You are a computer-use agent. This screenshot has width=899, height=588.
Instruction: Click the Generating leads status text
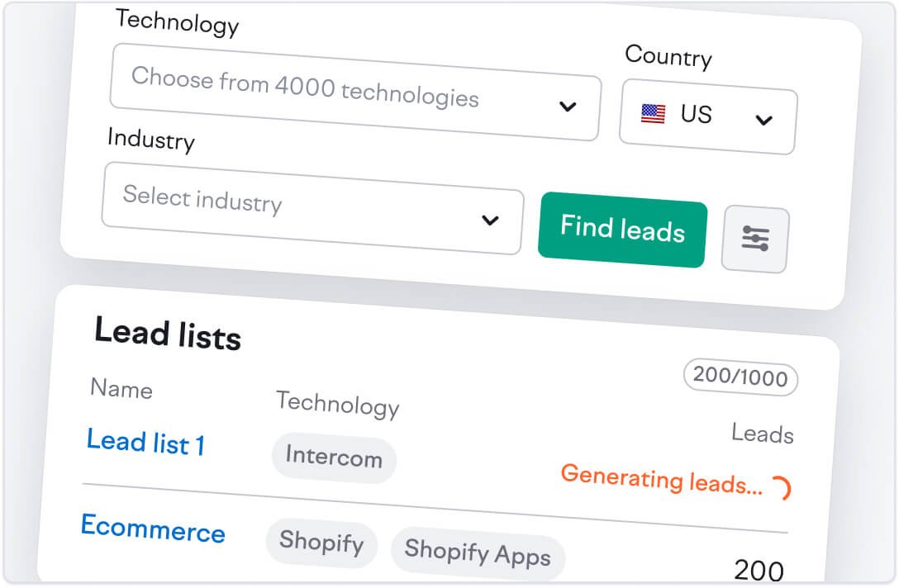point(661,479)
